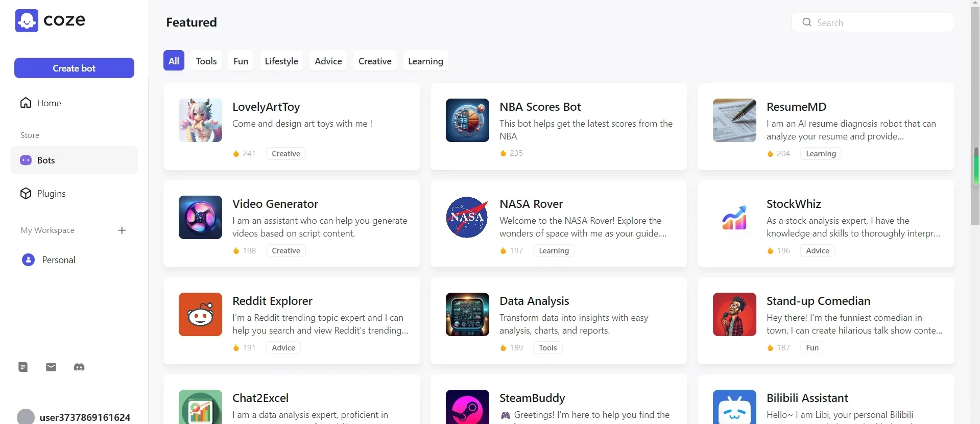Switch to the Lifestyle filter tab
The image size is (980, 424).
[x=281, y=61]
